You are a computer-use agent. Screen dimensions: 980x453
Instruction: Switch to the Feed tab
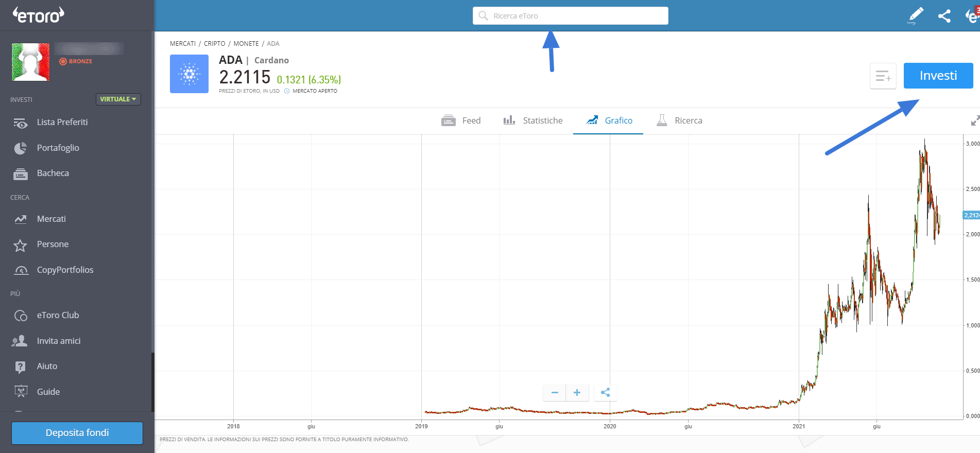point(461,120)
